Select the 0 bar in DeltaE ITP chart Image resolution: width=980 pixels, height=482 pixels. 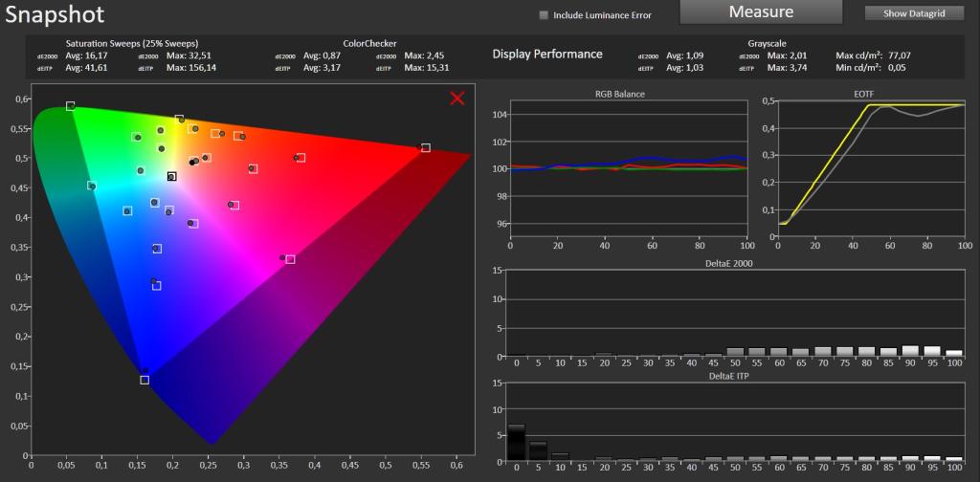point(516,442)
